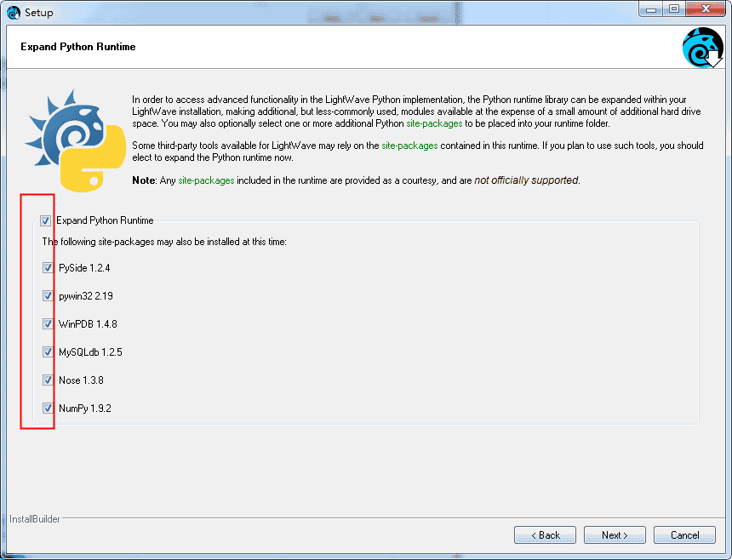Click the LightWave icon in title bar
The image size is (732, 560).
tap(13, 12)
